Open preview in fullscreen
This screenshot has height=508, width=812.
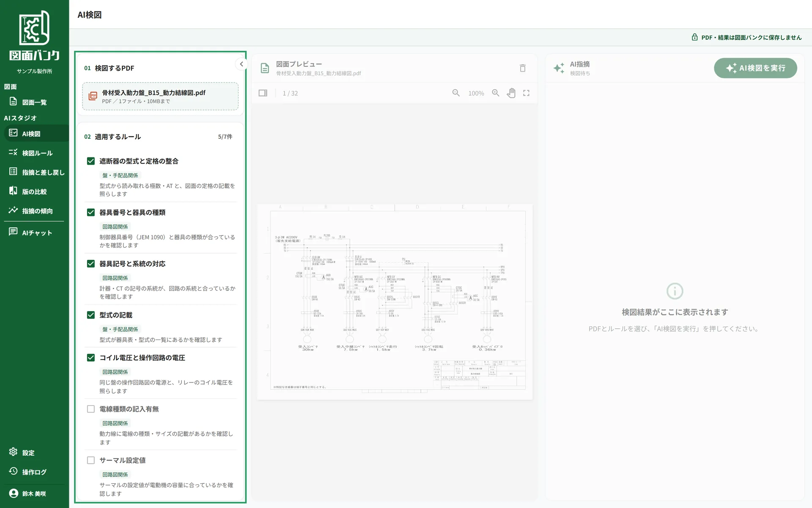click(527, 93)
